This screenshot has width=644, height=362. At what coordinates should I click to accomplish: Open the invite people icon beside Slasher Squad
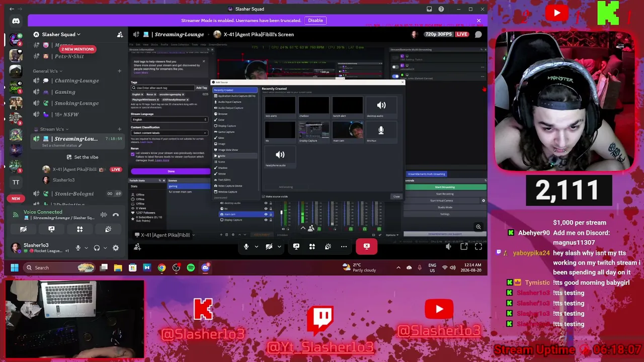point(120,35)
